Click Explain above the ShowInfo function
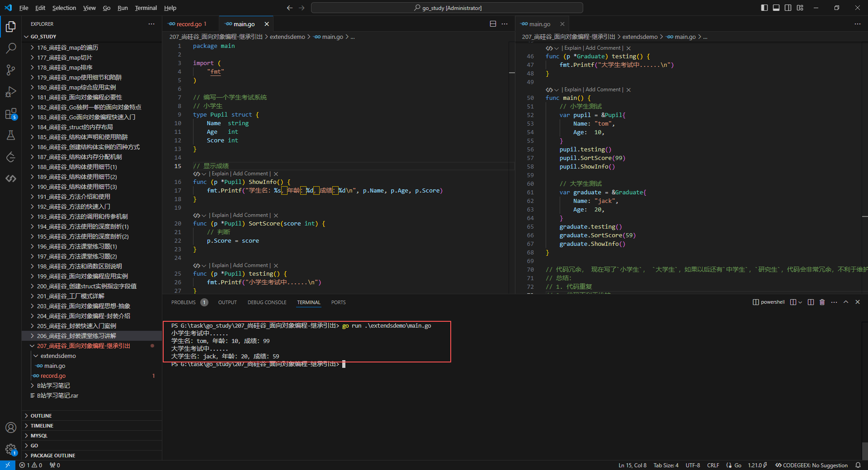868x470 pixels. click(220, 174)
